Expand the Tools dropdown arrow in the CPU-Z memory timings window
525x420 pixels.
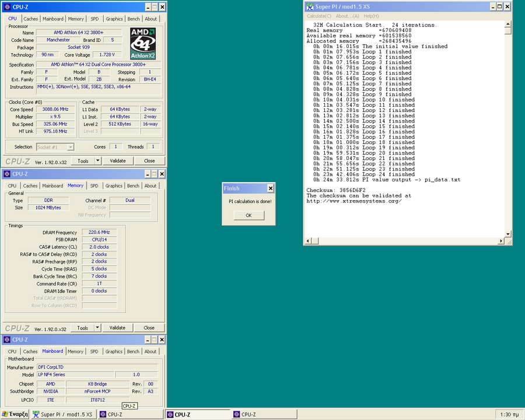[x=97, y=328]
